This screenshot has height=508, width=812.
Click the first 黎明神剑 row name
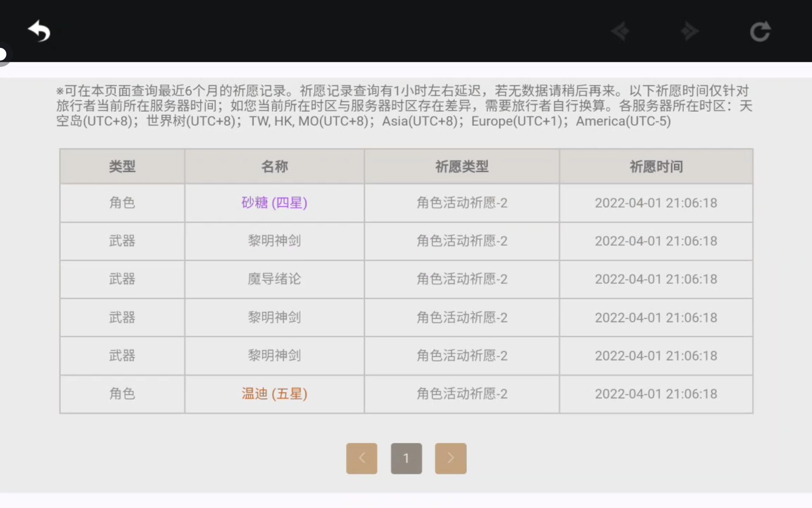[x=274, y=241]
